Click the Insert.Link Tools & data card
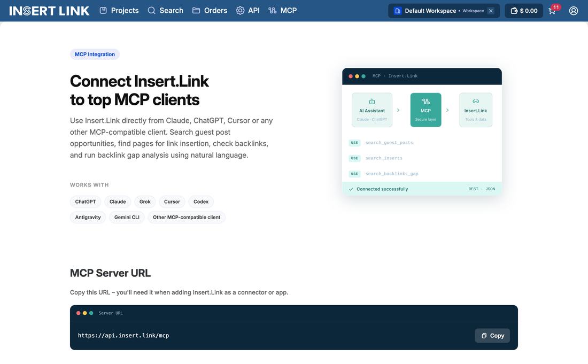This screenshot has height=364, width=588. point(476,110)
